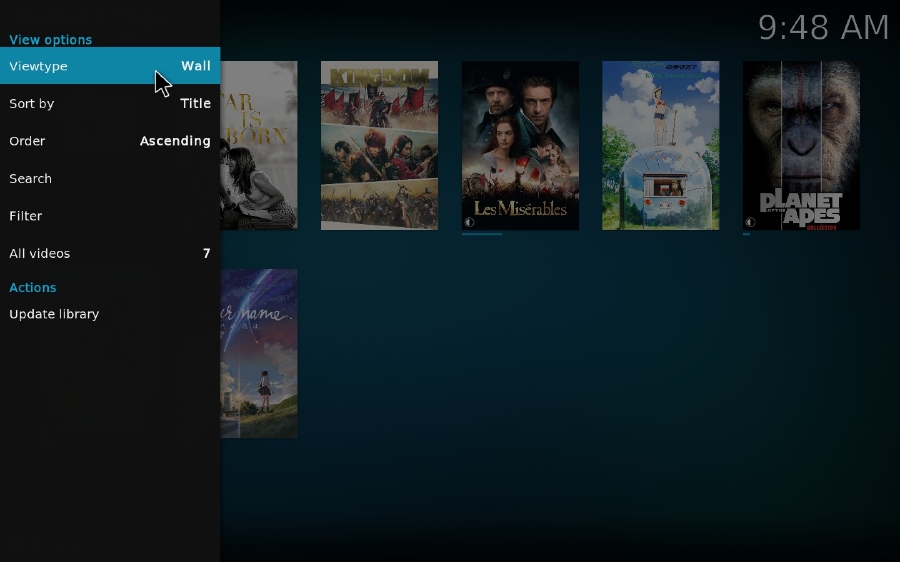Click Update library action
The height and width of the screenshot is (562, 900).
[110, 314]
